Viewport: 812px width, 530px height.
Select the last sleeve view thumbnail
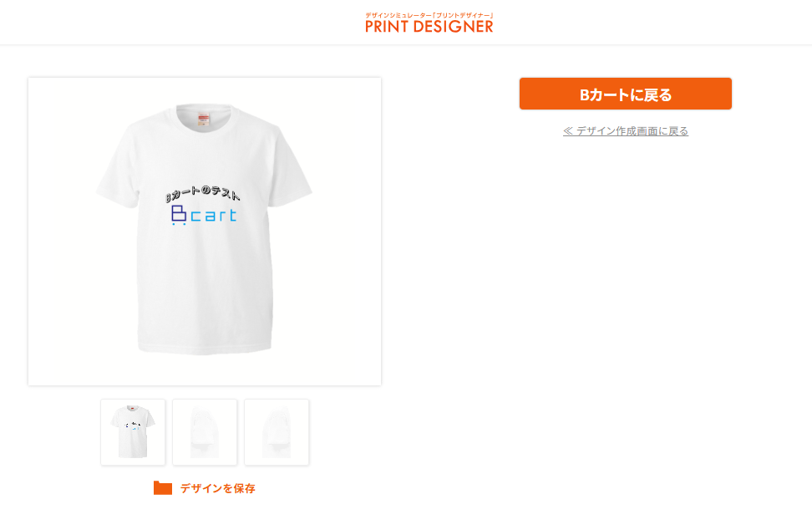277,432
